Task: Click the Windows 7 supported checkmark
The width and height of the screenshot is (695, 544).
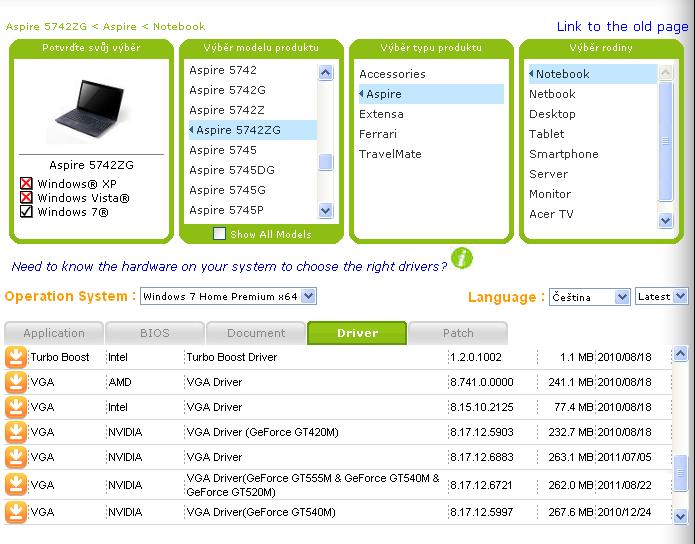Action: 26,211
